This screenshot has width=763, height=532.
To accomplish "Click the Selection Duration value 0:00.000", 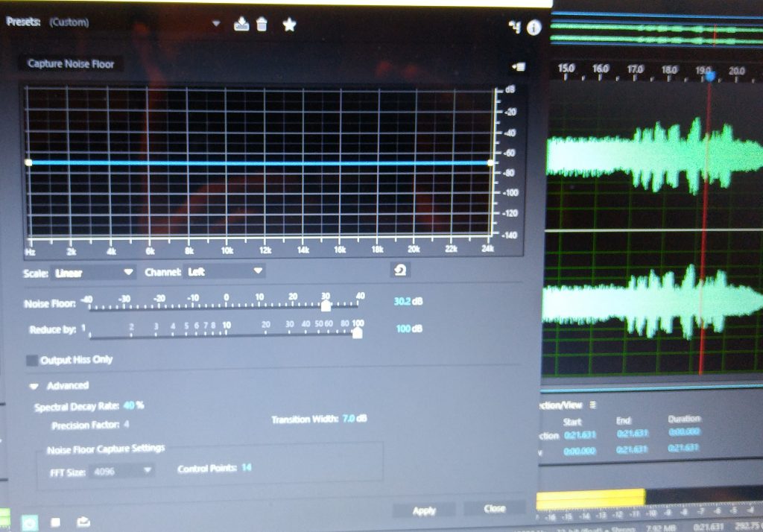I will 684,431.
